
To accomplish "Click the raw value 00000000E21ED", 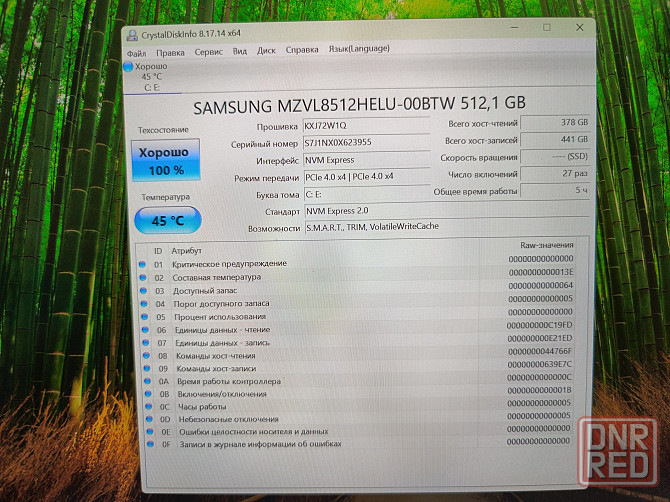I will pos(540,338).
